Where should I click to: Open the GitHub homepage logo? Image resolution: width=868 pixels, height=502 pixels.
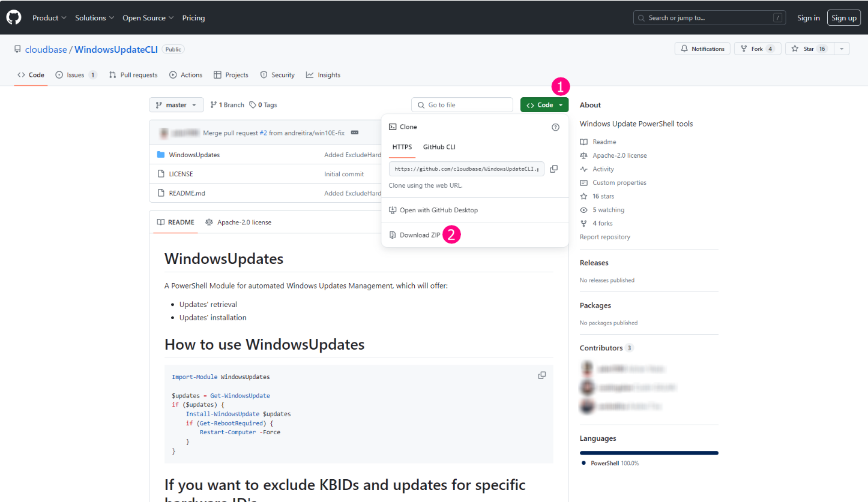coord(14,17)
